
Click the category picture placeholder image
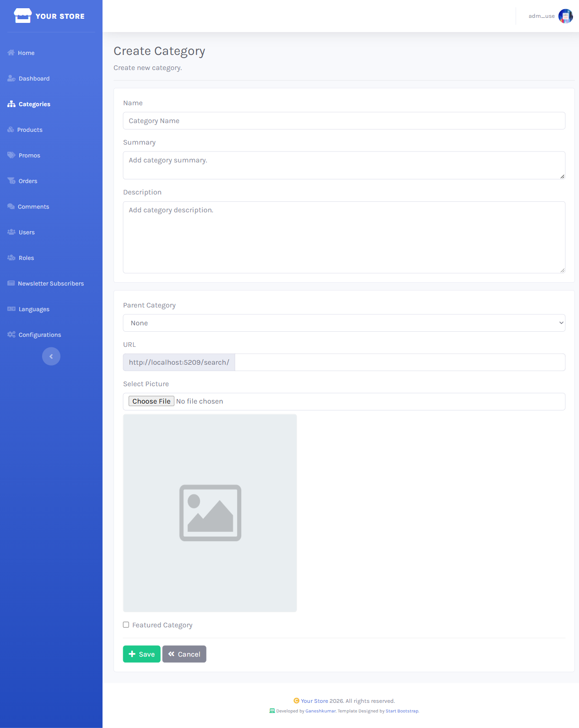(210, 513)
